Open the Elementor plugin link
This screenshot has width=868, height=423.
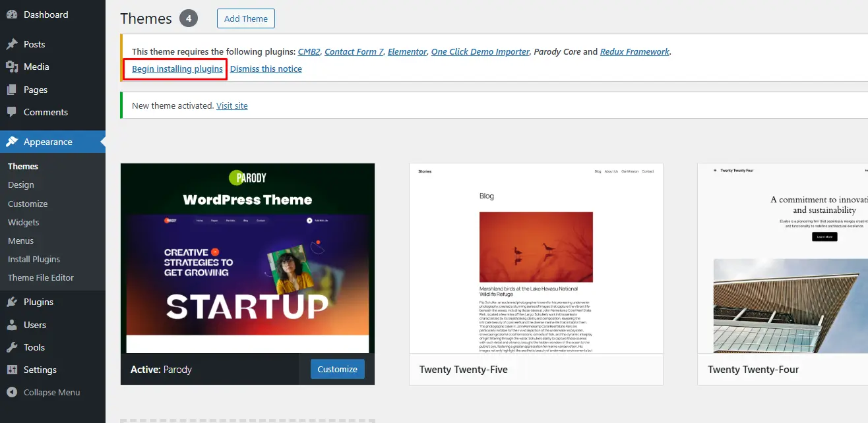(x=407, y=51)
